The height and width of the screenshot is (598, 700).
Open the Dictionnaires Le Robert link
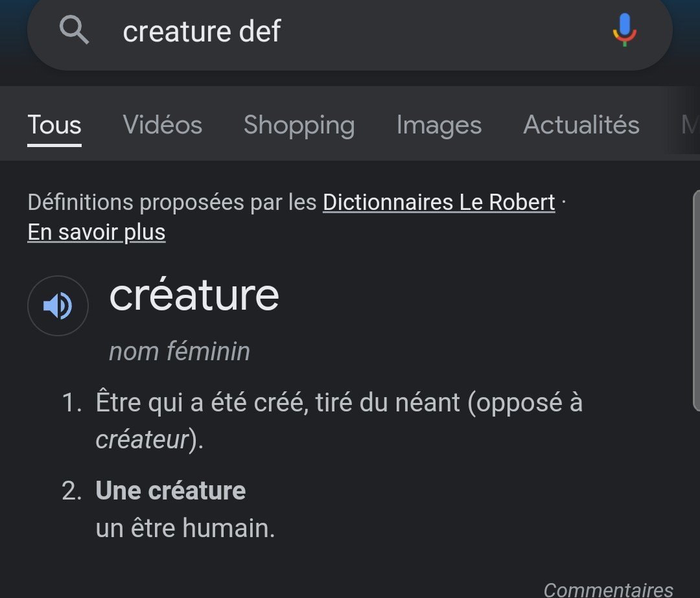(439, 202)
